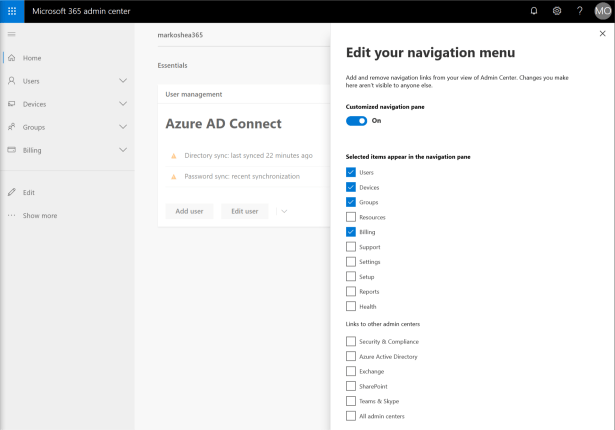Expand the Billing menu chevron
Viewport: 615px width, 430px height.
tap(123, 150)
